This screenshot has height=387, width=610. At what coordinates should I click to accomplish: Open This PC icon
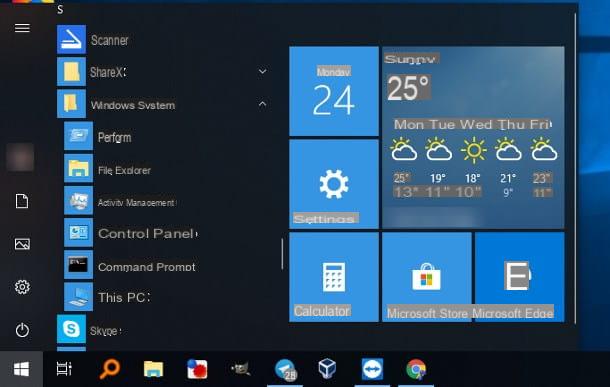[x=78, y=297]
